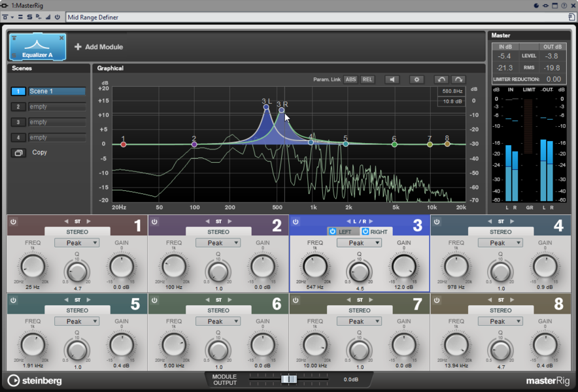Open band 2 filter type dropdown

[x=218, y=243]
